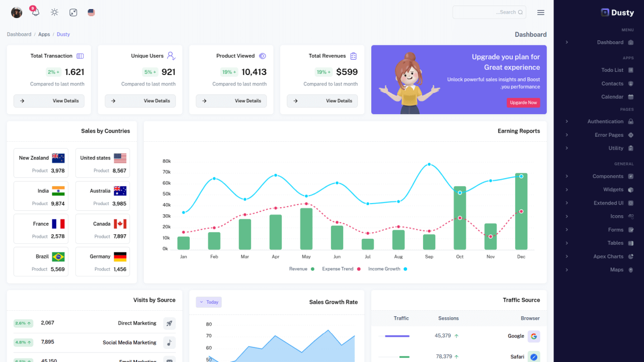Click the Unique Users icon

pos(171,56)
